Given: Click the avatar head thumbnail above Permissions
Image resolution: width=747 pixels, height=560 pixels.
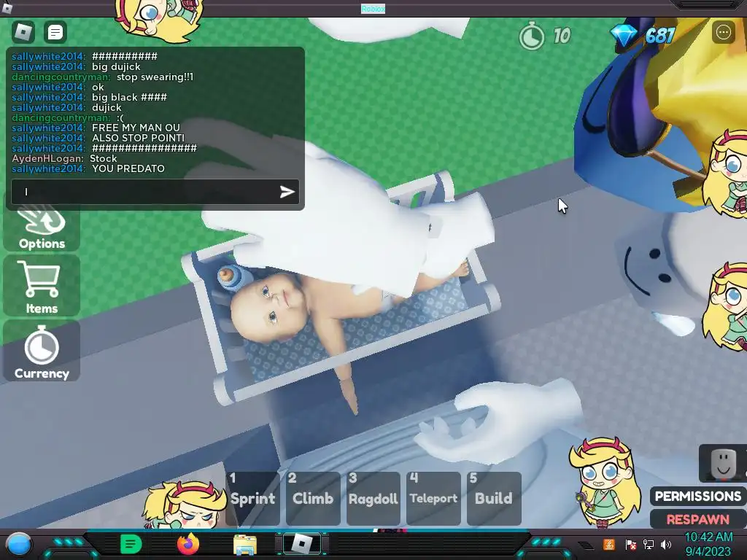Looking at the screenshot, I should click(x=723, y=463).
